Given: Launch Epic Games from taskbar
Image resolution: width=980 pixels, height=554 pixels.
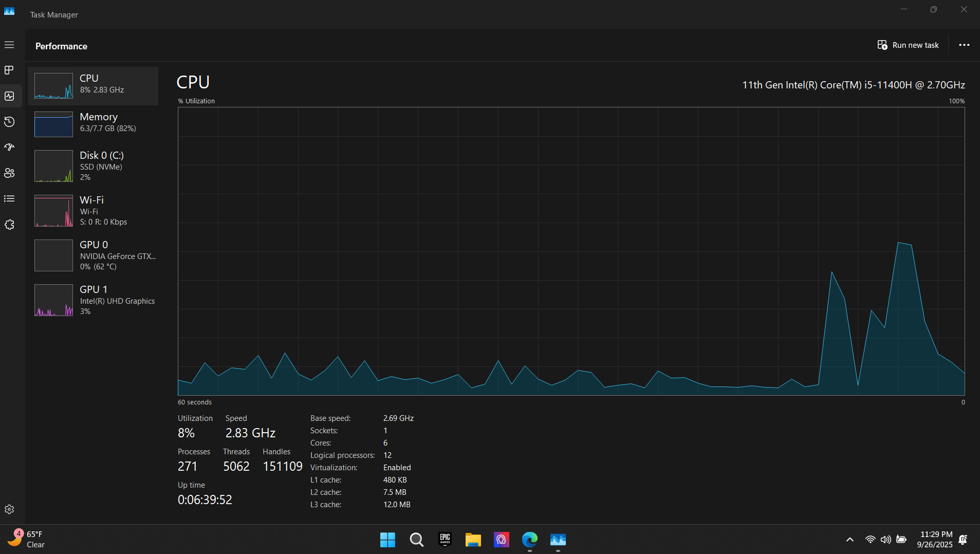Looking at the screenshot, I should coord(445,540).
